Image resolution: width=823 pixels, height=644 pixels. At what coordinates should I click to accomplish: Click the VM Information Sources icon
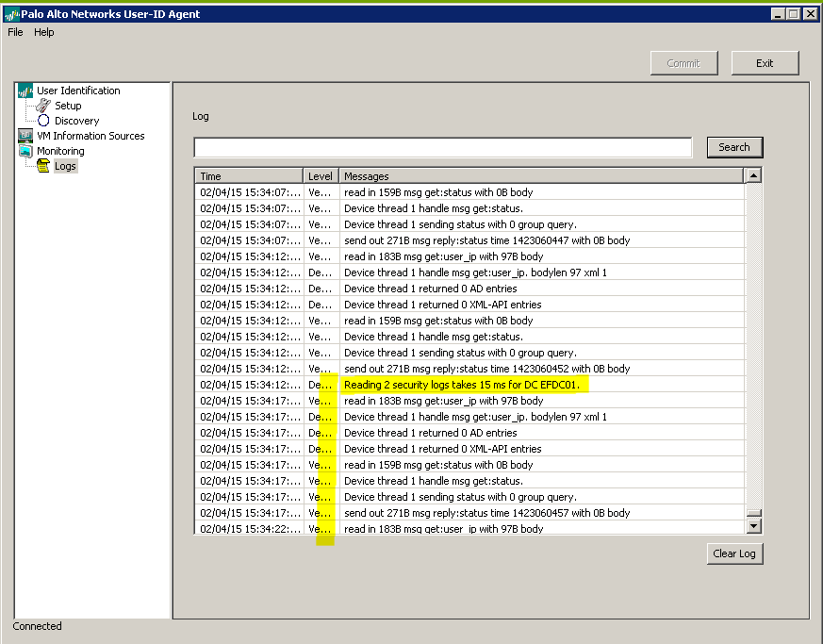pyautogui.click(x=25, y=136)
